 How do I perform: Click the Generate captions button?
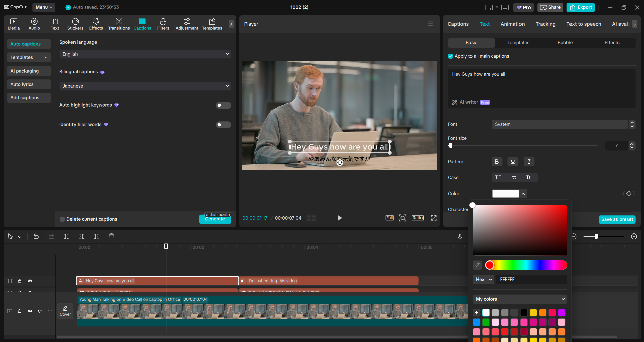215,219
